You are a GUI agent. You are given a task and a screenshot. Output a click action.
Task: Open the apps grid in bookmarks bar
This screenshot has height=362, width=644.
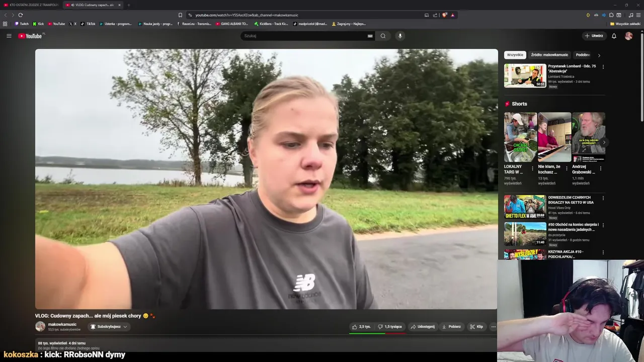pyautogui.click(x=5, y=24)
